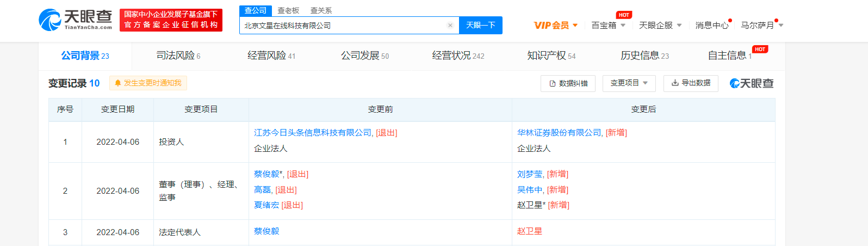Click the 天眼查 logo beside export button
The image size is (868, 246).
[752, 83]
